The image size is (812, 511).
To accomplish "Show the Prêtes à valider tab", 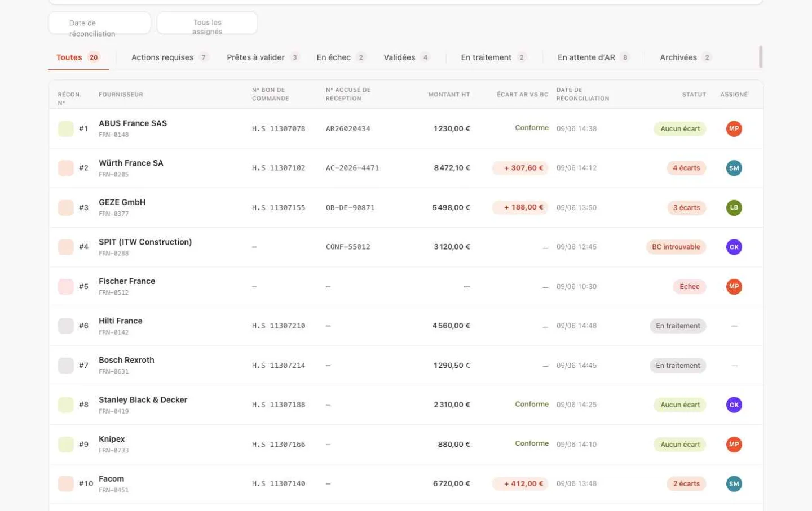I will [x=263, y=57].
